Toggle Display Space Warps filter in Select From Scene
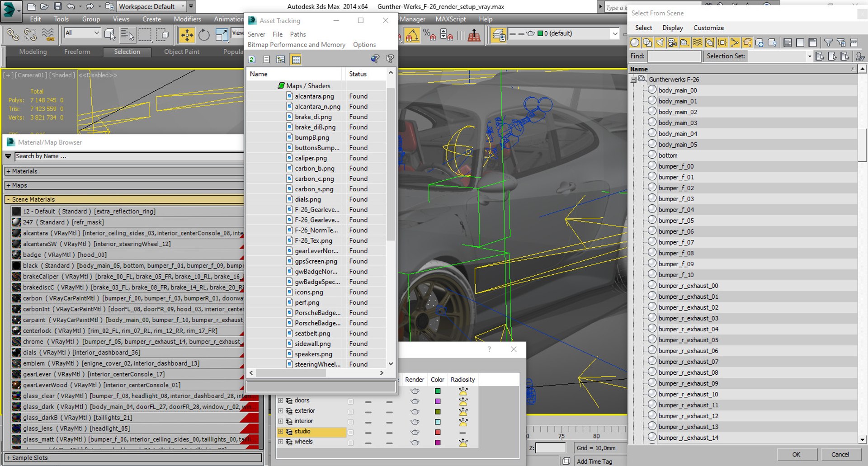This screenshot has height=466, width=868. click(697, 42)
